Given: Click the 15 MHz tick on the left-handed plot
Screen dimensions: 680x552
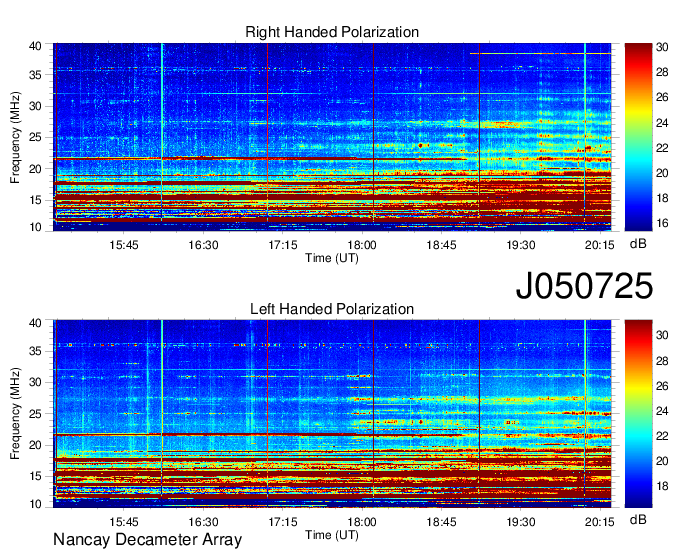Looking at the screenshot, I should point(35,476).
